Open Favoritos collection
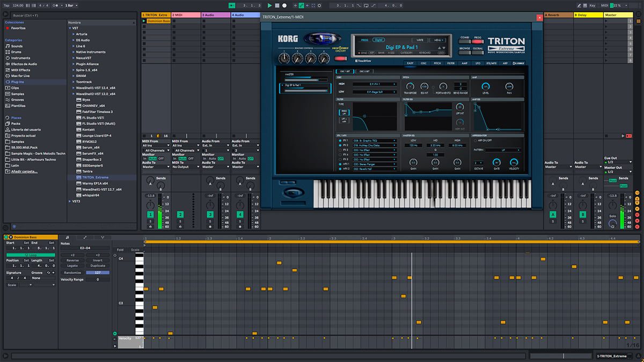The width and height of the screenshot is (644, 362). pos(18,27)
